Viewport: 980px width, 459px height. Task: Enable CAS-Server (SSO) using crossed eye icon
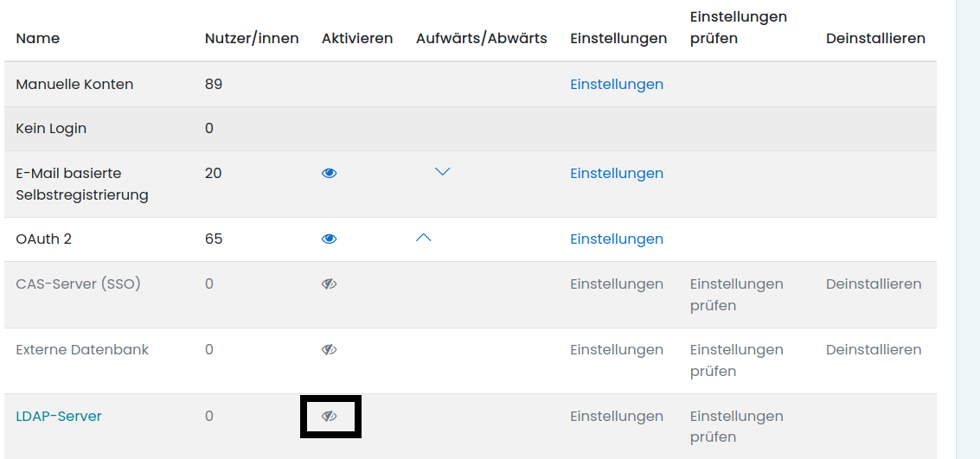coord(329,284)
